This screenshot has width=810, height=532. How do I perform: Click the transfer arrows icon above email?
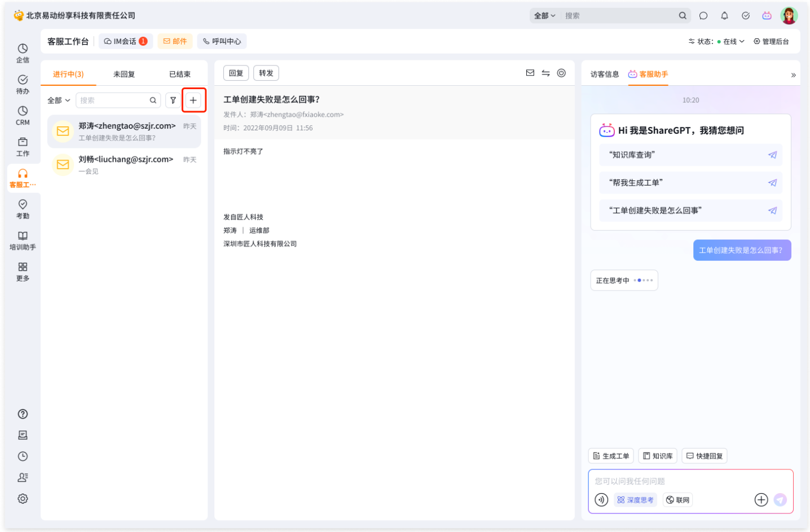click(545, 73)
